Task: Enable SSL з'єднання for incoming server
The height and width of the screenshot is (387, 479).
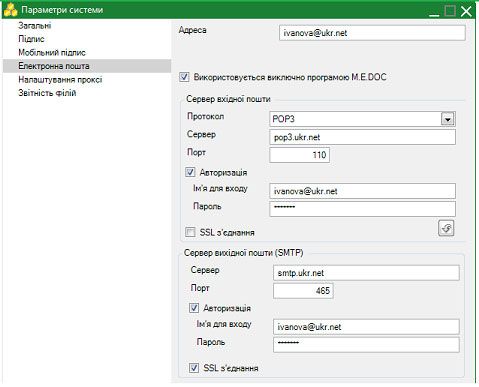Action: click(190, 232)
